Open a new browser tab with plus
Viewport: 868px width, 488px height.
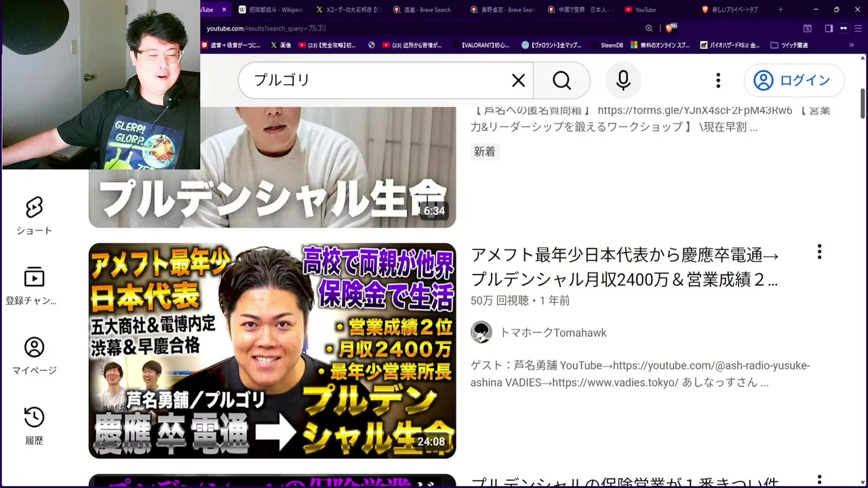pyautogui.click(x=781, y=9)
